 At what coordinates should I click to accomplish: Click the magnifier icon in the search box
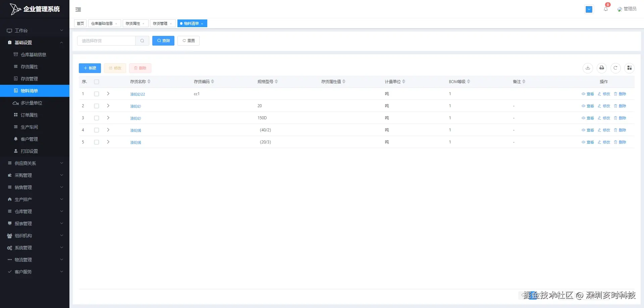coord(142,41)
